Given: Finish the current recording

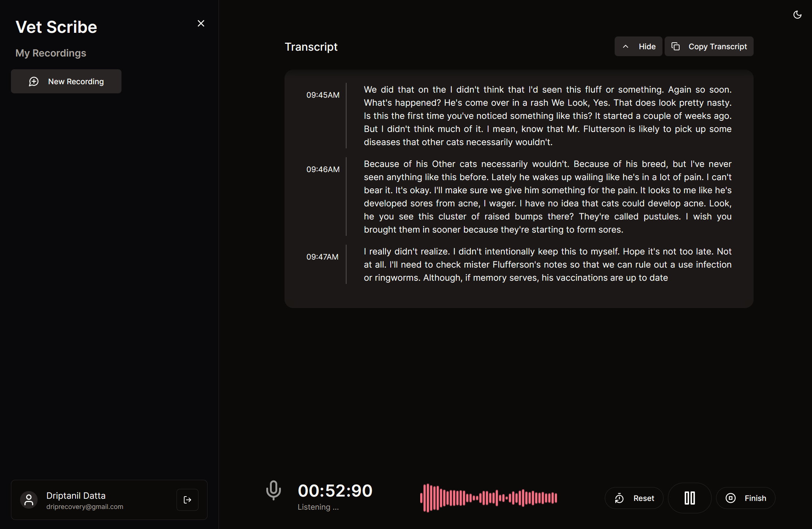Looking at the screenshot, I should (x=746, y=498).
